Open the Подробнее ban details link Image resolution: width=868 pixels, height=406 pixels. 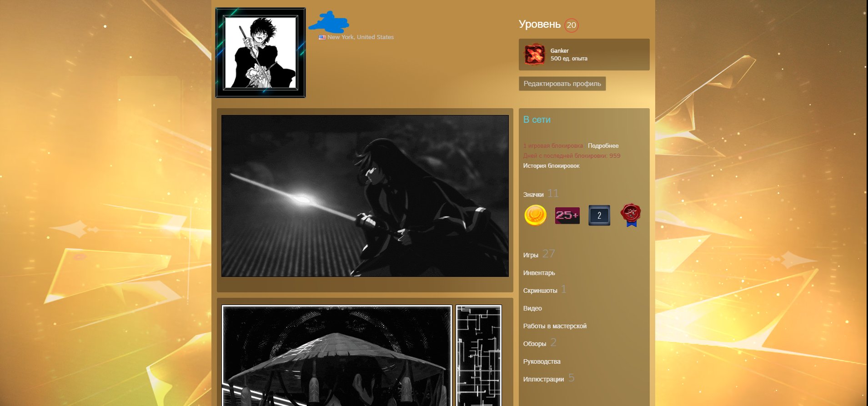pos(603,146)
